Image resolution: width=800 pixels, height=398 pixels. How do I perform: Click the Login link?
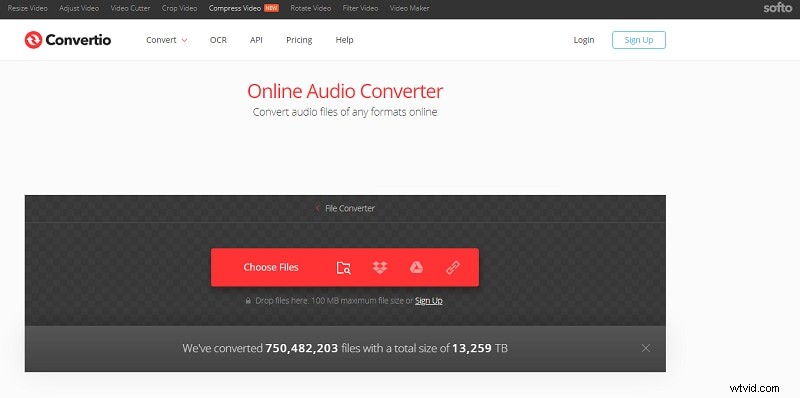coord(584,40)
